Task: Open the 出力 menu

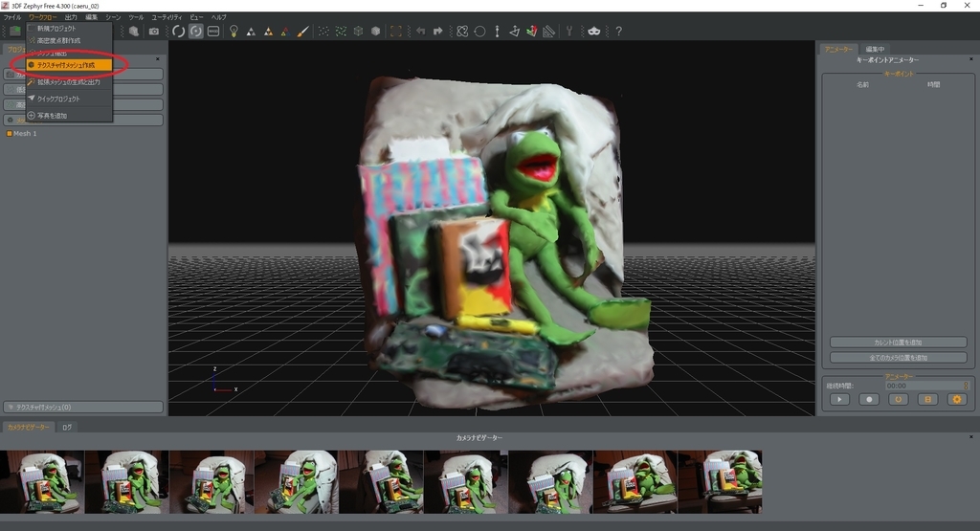Action: [71, 17]
